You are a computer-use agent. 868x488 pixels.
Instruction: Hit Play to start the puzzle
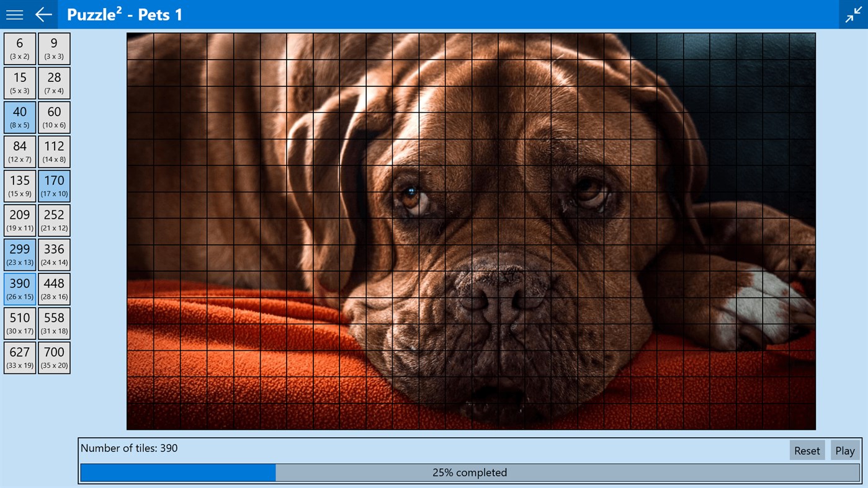845,450
